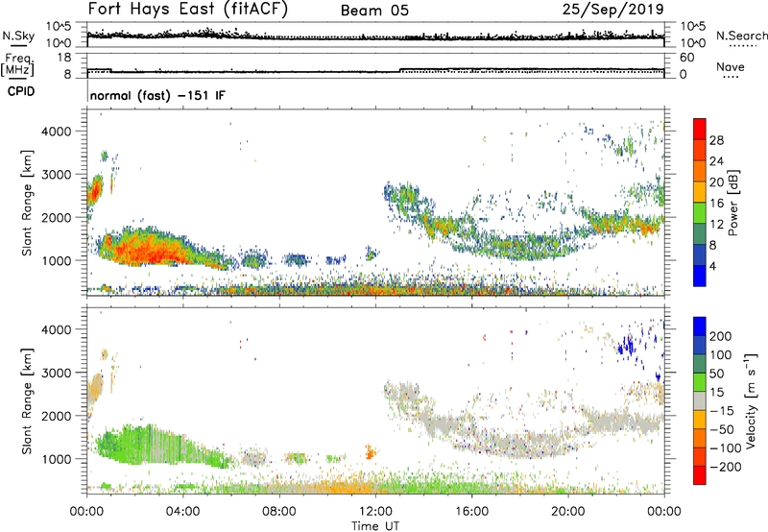
Task: Click the power panel 'Slant Range [km]' label
Action: click(x=27, y=203)
